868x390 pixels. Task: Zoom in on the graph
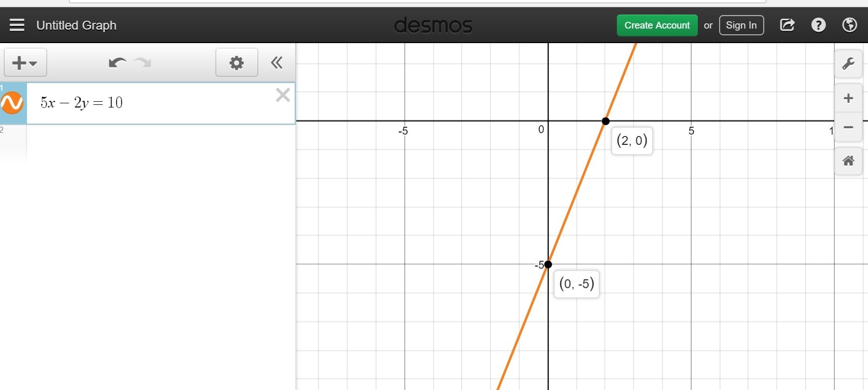click(x=848, y=98)
